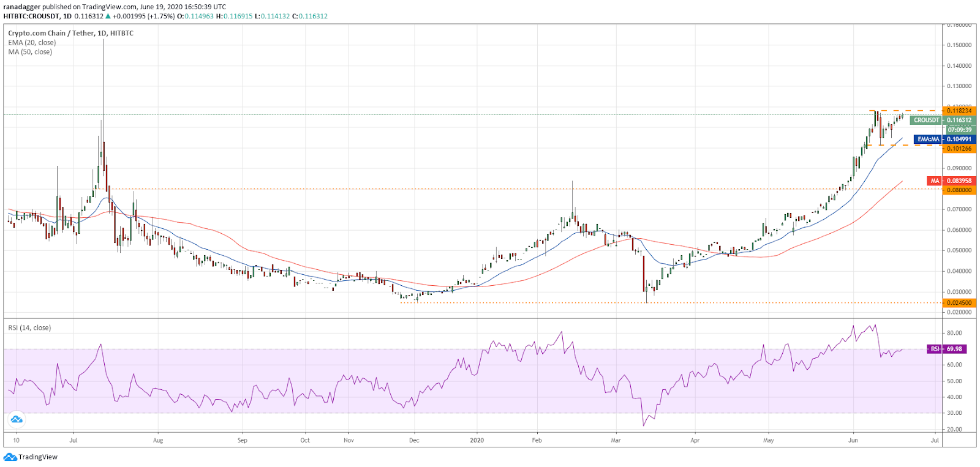Viewport: 980px width, 467px height.
Task: Click the orange 0.080000 level price label
Action: point(959,190)
